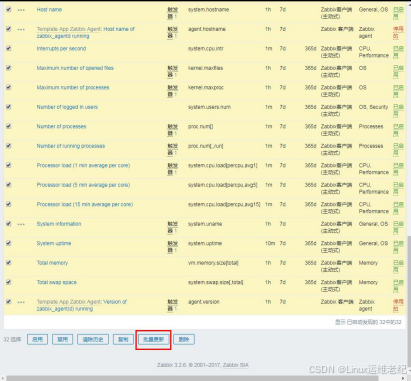The height and width of the screenshot is (381, 411).
Task: Uncheck Number of logged in users checkbox
Action: (9, 107)
